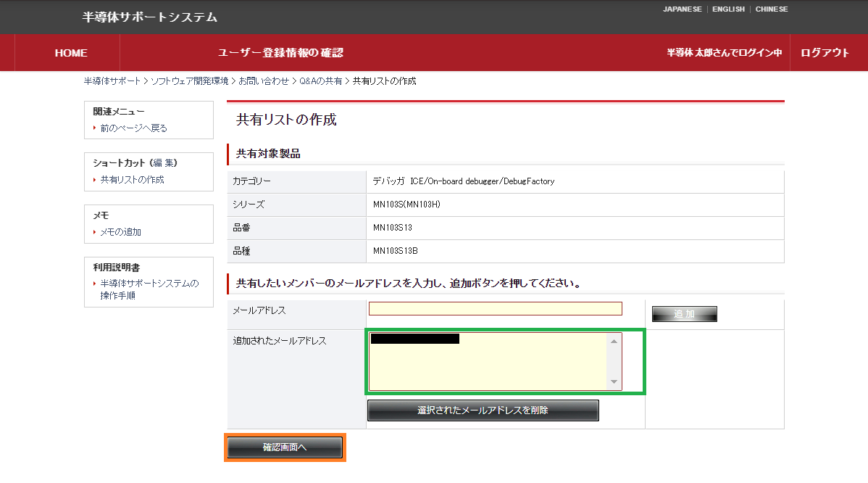Open 半導体サポートシステムの操作手順 manual link
This screenshot has height=483, width=868.
(x=149, y=289)
